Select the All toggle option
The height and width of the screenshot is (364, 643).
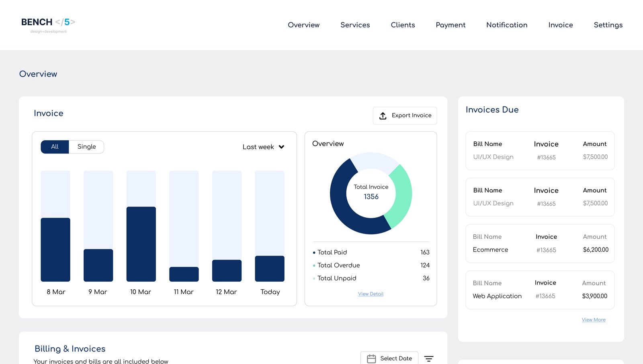coord(55,147)
